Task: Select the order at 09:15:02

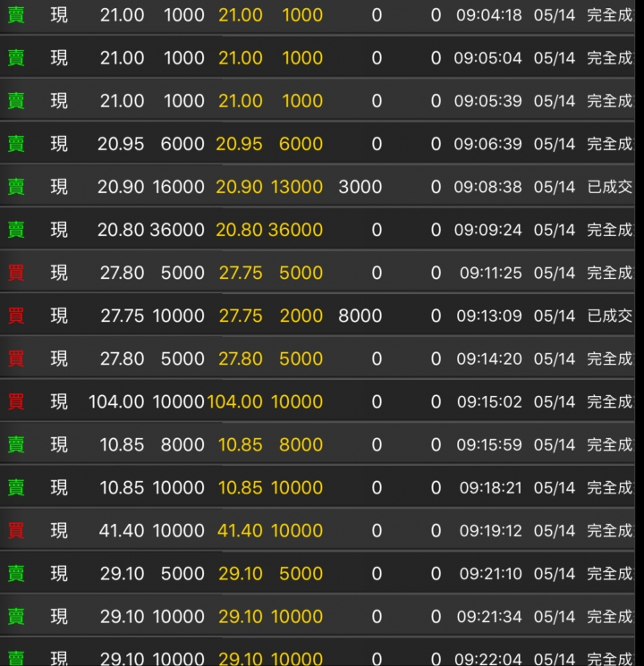Action: click(x=318, y=401)
